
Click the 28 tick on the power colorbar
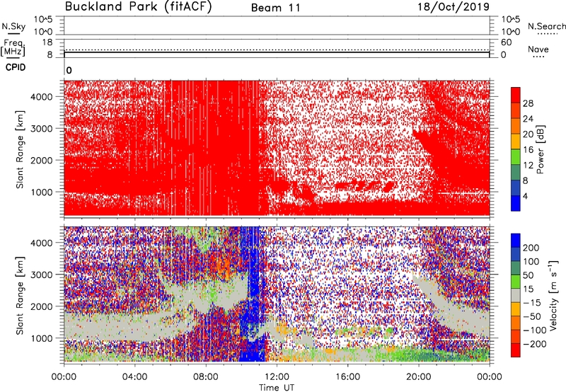pyautogui.click(x=528, y=103)
